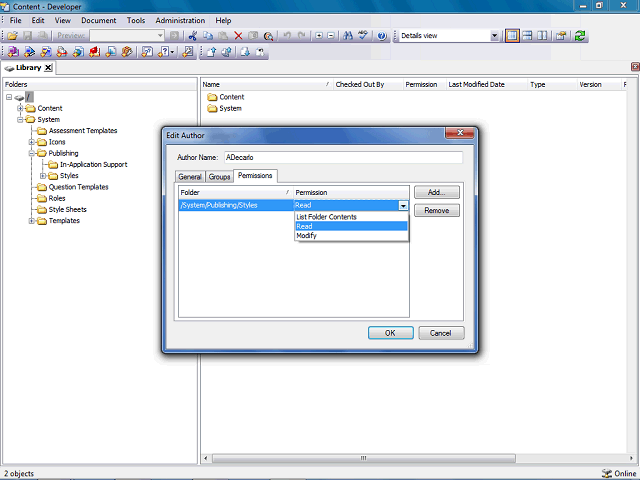Open the File menu

click(x=16, y=20)
